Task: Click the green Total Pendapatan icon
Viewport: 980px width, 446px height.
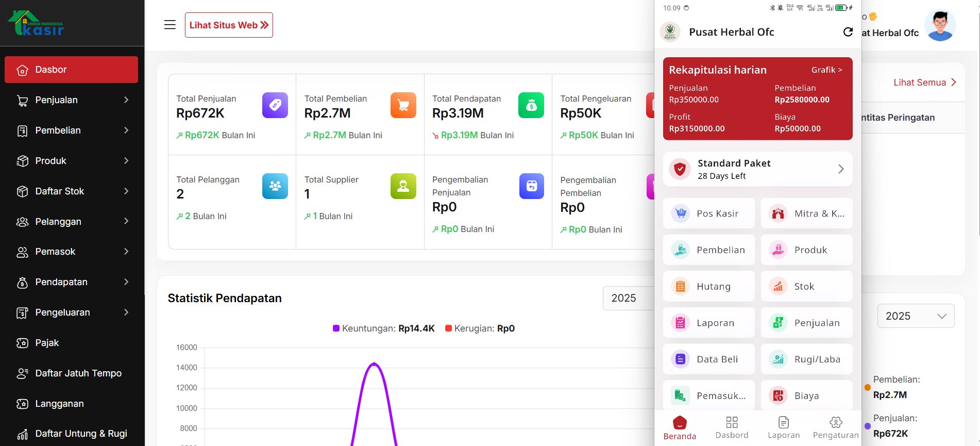Action: coord(531,105)
